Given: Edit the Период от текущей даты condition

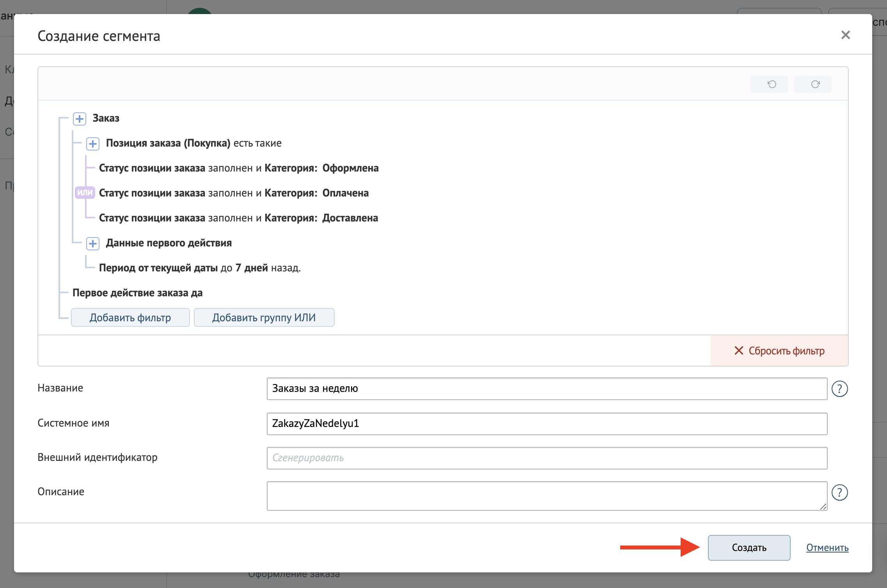Looking at the screenshot, I should [x=200, y=268].
